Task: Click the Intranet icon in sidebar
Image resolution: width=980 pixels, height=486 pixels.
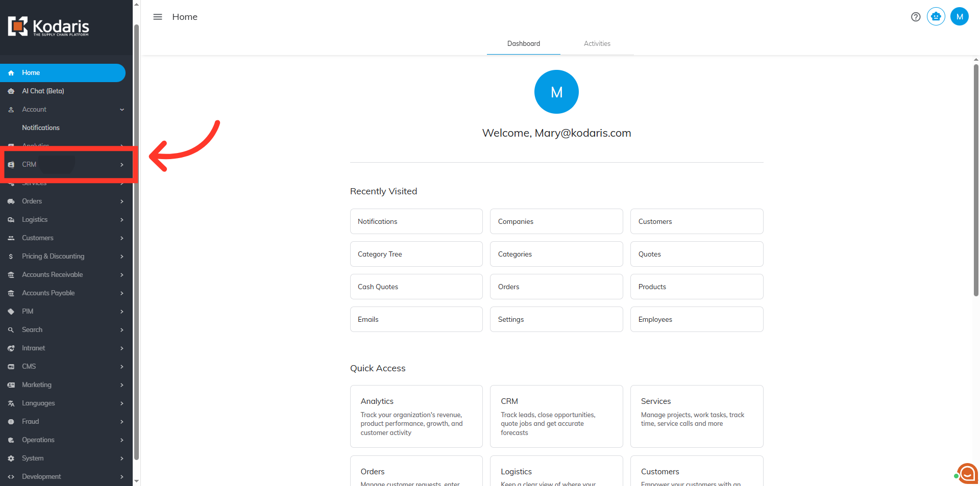Action: tap(11, 348)
